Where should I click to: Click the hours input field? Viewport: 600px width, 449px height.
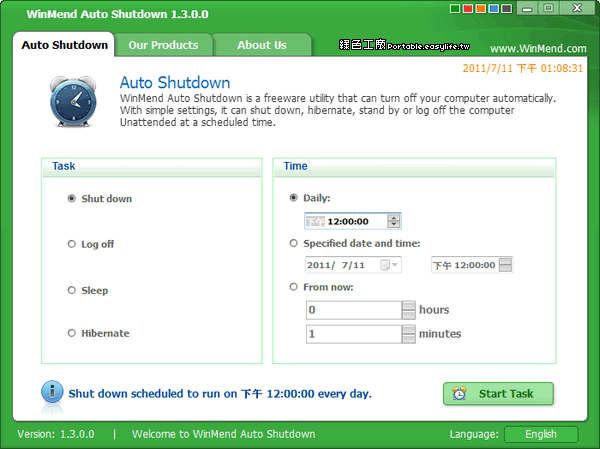click(x=354, y=310)
